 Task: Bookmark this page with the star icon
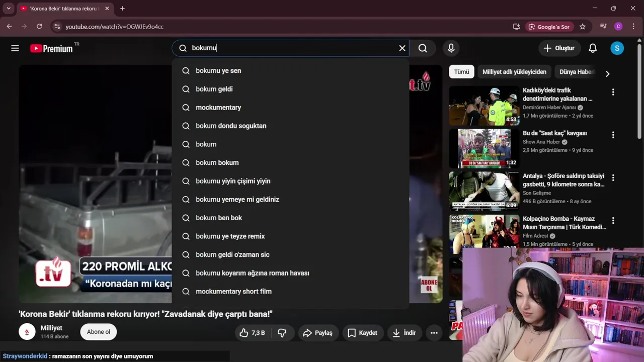click(x=583, y=27)
